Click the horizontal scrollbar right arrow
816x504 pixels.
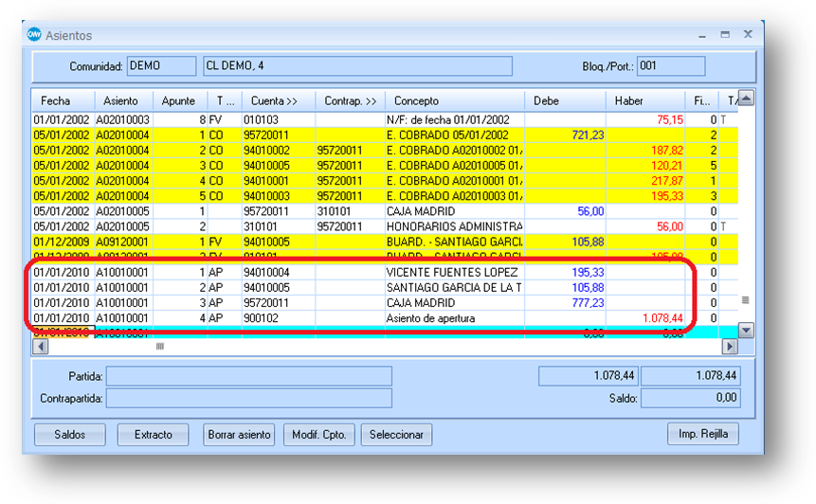(x=729, y=347)
